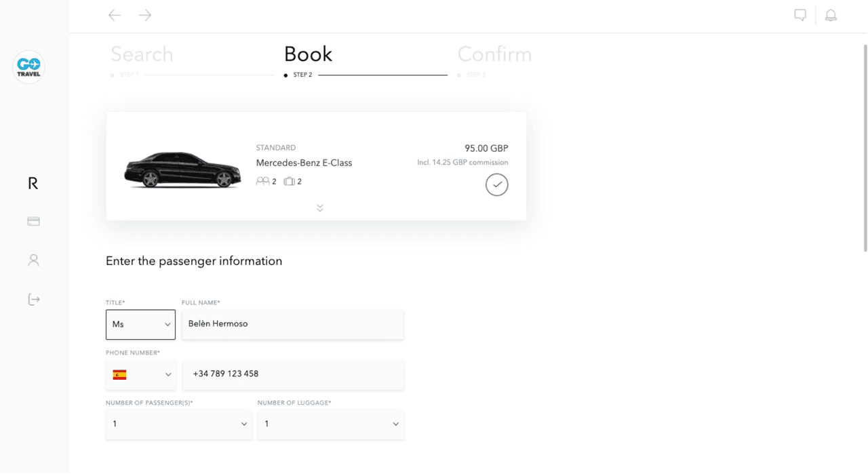Image resolution: width=868 pixels, height=476 pixels.
Task: Open the Number of Passengers dropdown
Action: [179, 424]
